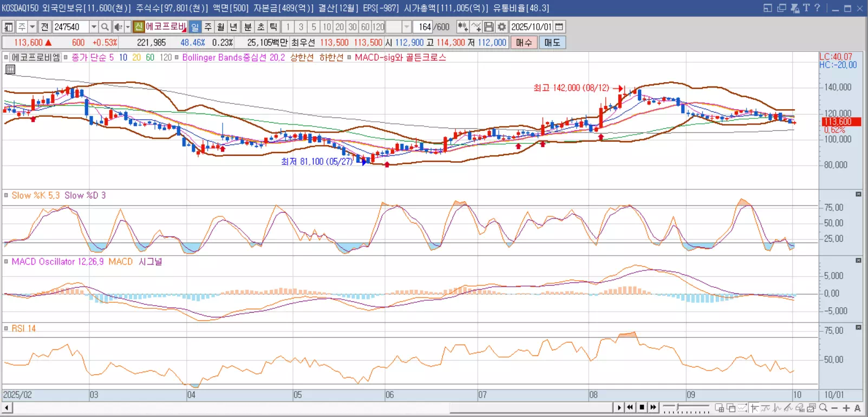Click the crosshair cursor tool icon
Viewport: 868px width, 417px height.
pyautogui.click(x=754, y=408)
